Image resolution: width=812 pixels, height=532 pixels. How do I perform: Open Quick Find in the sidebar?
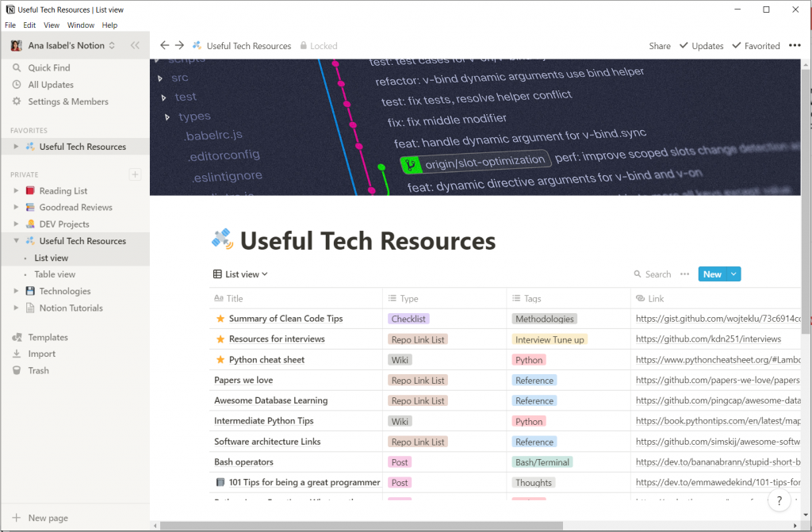point(49,68)
